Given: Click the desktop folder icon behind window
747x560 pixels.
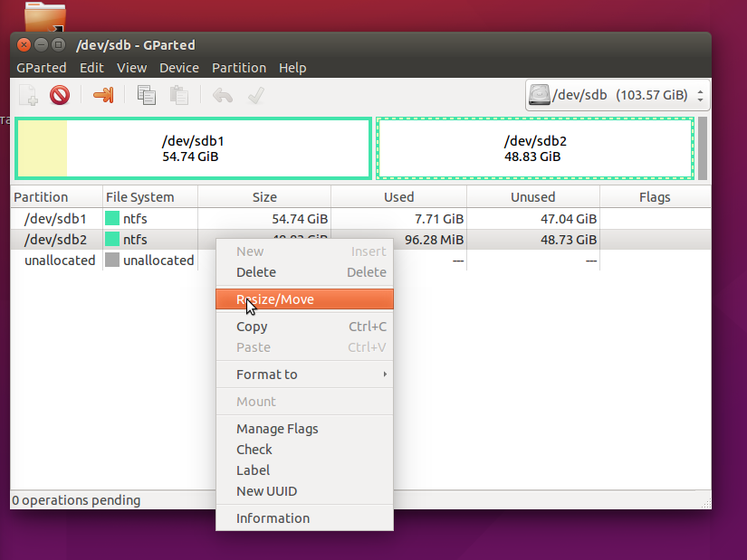Looking at the screenshot, I should (x=45, y=15).
